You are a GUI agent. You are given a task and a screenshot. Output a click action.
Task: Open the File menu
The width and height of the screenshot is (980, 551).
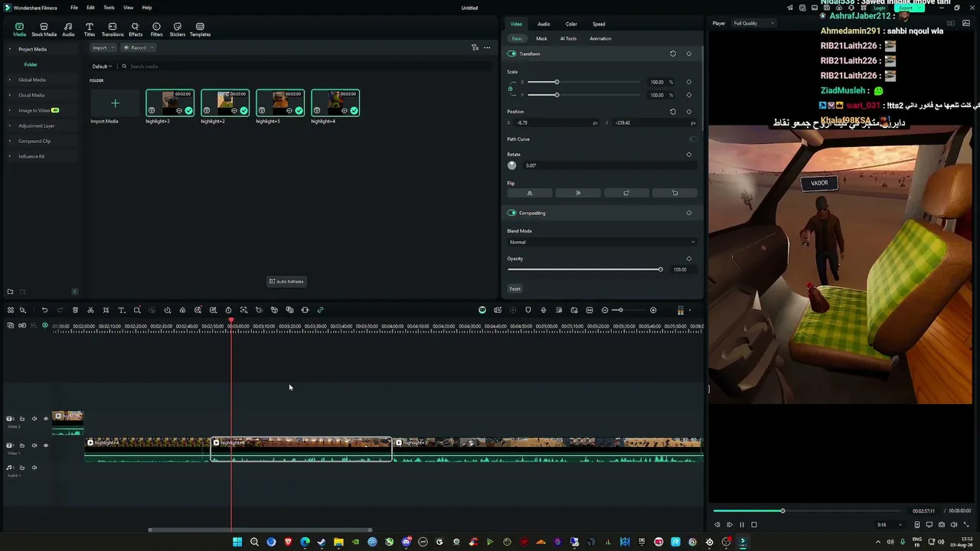(x=74, y=8)
